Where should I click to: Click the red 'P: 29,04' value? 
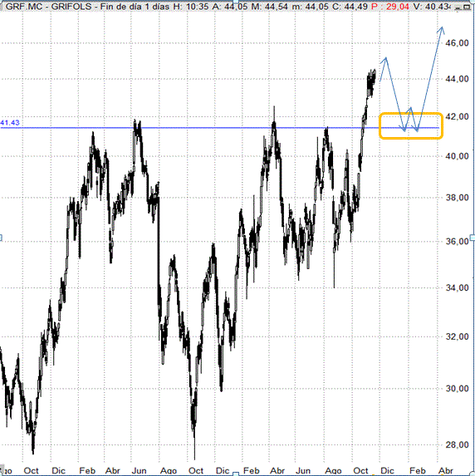tap(390, 7)
